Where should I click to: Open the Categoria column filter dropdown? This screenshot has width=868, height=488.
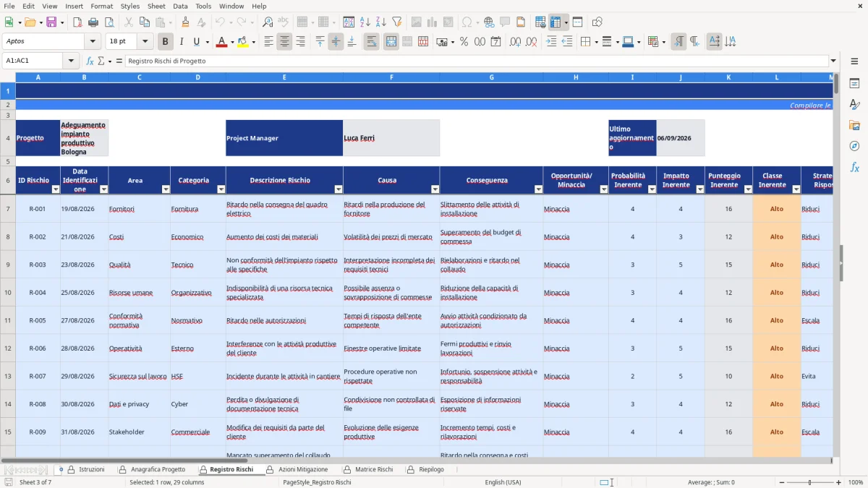coord(221,189)
